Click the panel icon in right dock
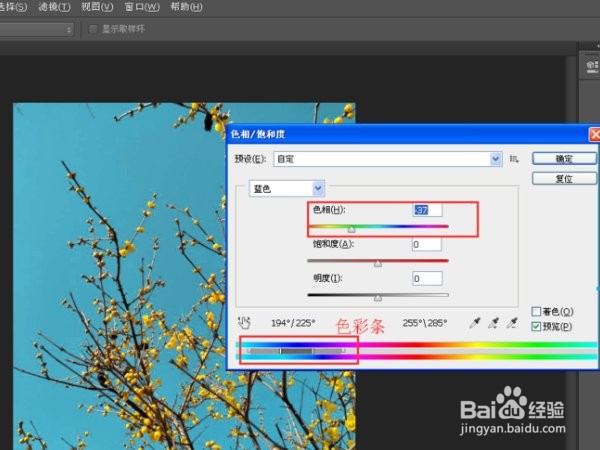 (592, 66)
